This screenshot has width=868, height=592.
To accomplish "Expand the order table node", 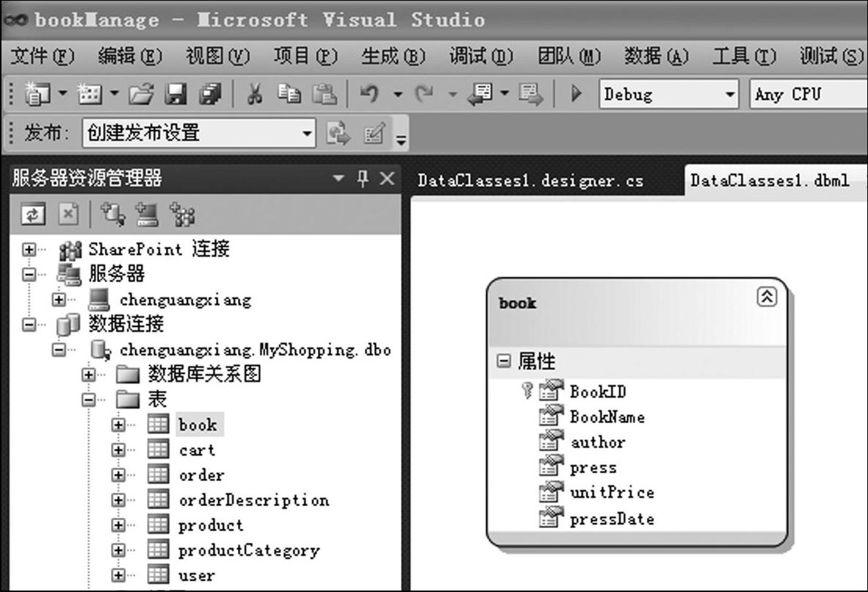I will [118, 474].
